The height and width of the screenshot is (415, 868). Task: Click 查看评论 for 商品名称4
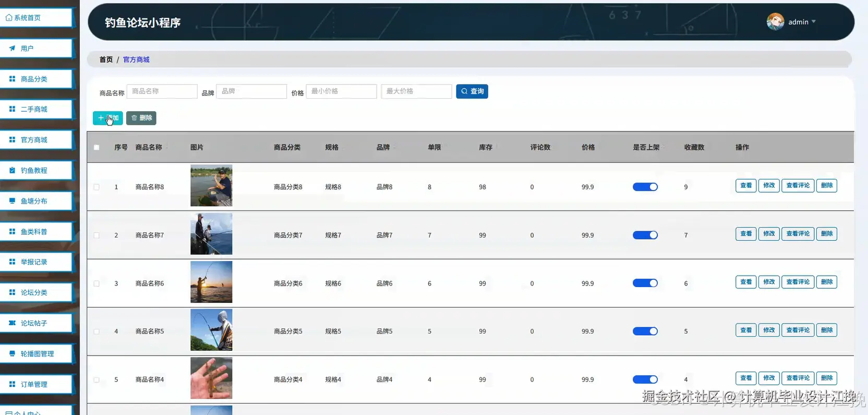[x=798, y=378]
